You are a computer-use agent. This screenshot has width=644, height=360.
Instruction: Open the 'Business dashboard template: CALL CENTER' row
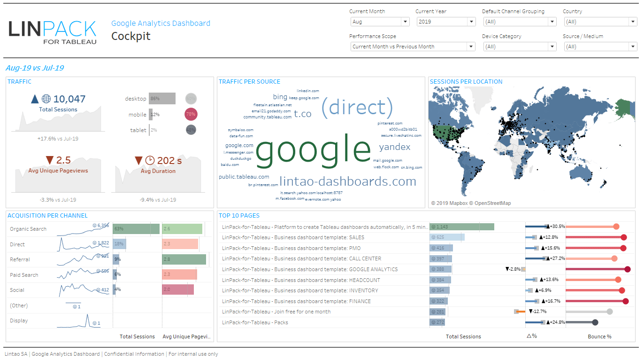[x=301, y=258]
